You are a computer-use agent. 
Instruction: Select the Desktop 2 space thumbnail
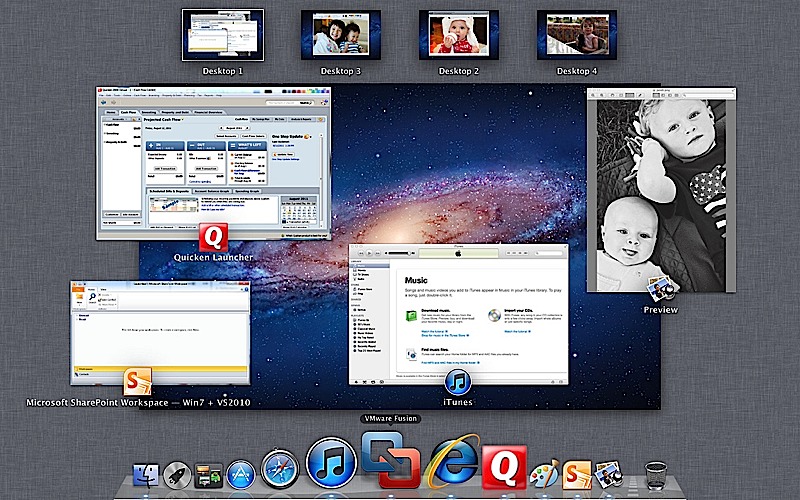click(x=457, y=35)
